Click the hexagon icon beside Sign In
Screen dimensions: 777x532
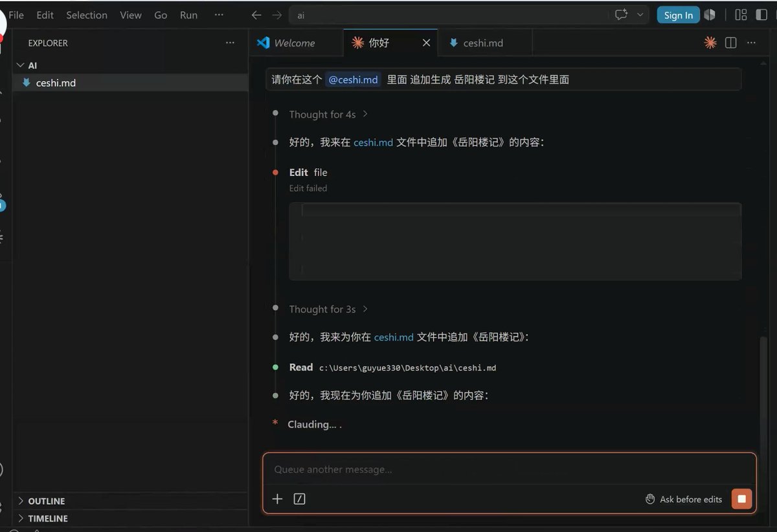point(710,15)
